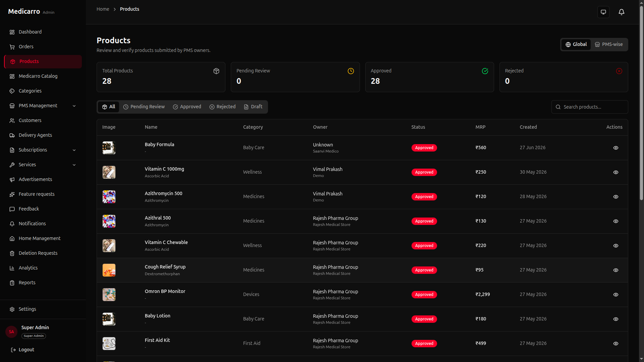
Task: Open the Products sidebar item
Action: (43, 62)
